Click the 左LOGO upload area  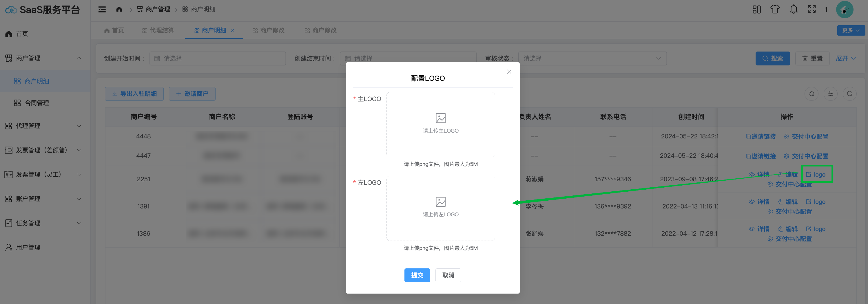(x=440, y=208)
